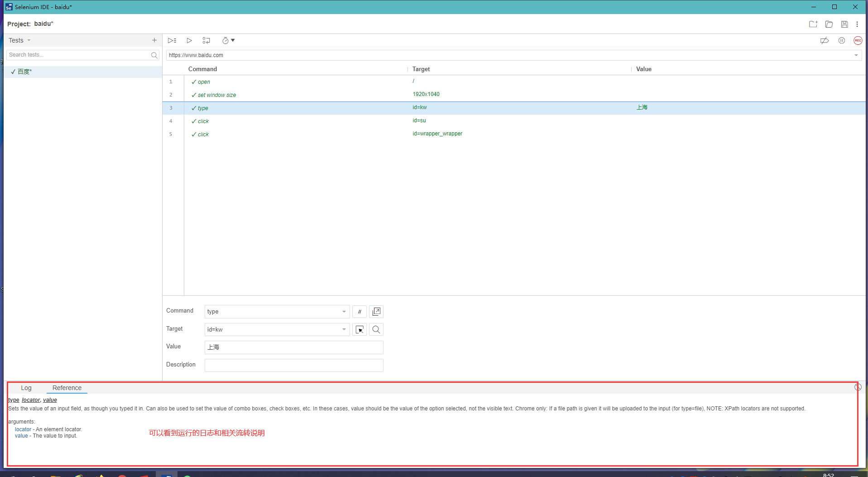Click the row number 3 gutter

171,108
